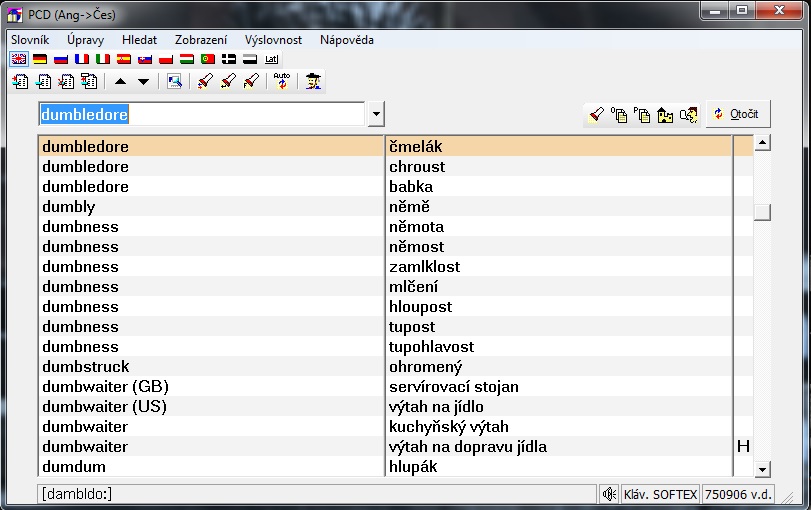Open the Úpravy menu

(x=85, y=40)
